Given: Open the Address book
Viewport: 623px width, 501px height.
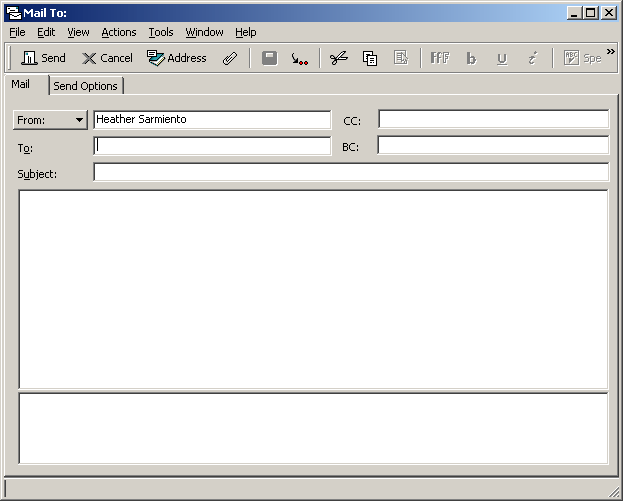Looking at the screenshot, I should 176,58.
